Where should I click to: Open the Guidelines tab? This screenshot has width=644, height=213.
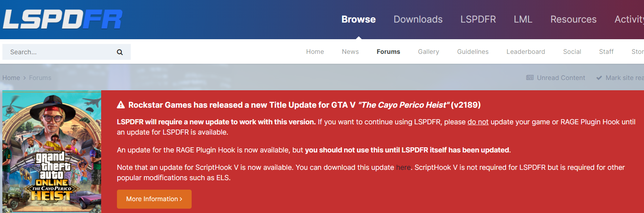pyautogui.click(x=473, y=52)
